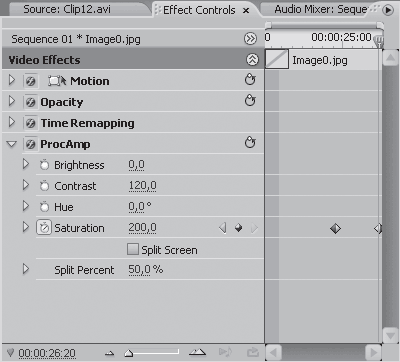Screen dimensions: 400x362
Task: Click the Contrast value 120,0
Action: [143, 186]
